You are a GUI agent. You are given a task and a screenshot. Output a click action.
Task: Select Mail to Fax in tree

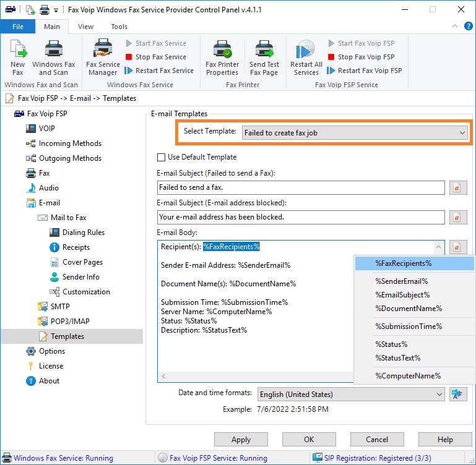(x=63, y=218)
